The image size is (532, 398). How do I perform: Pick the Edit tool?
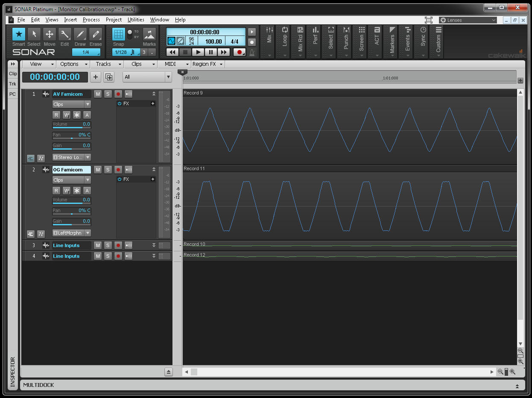[x=64, y=35]
